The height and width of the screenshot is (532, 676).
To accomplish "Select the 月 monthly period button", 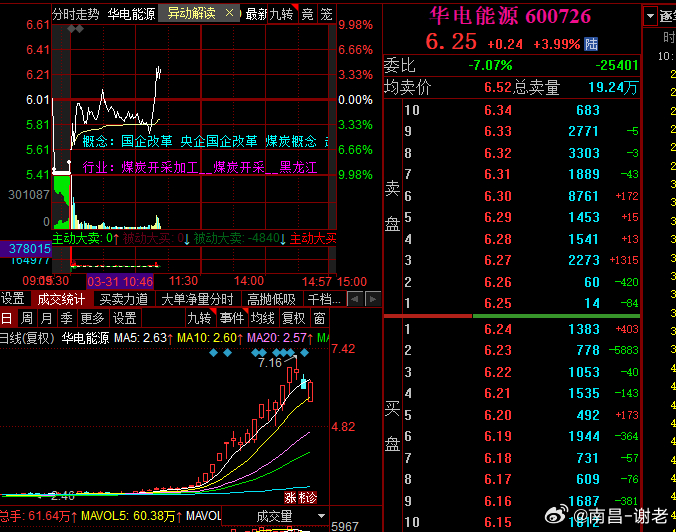I will 46,318.
